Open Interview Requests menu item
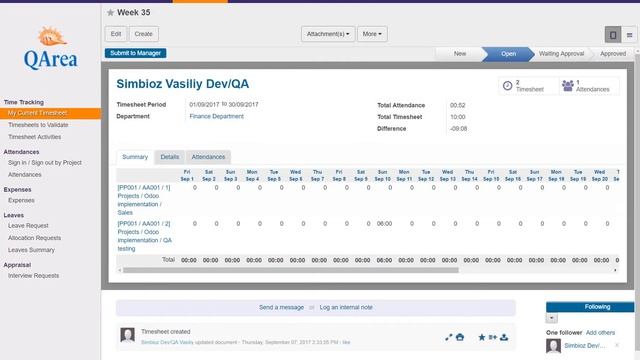Viewport: 640px width, 360px height. 33,276
